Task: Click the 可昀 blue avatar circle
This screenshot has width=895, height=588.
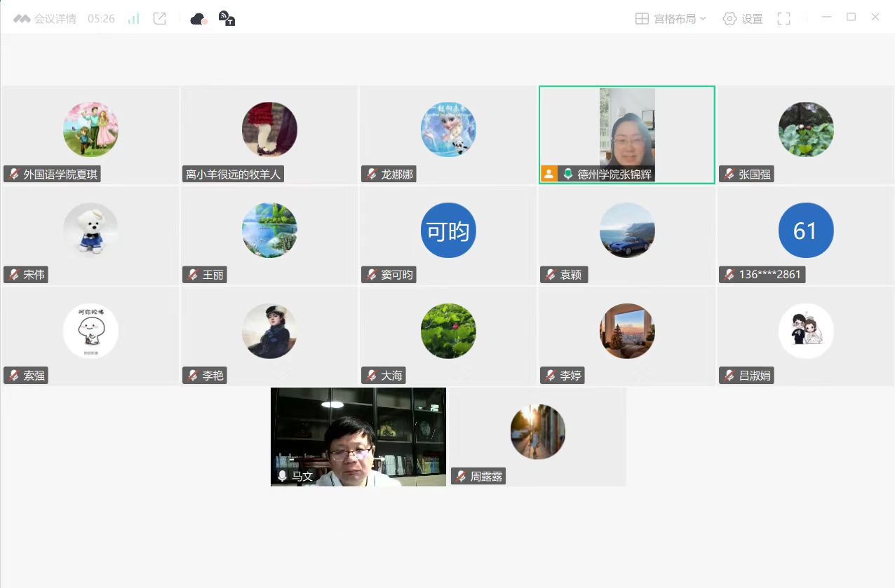Action: coord(448,231)
